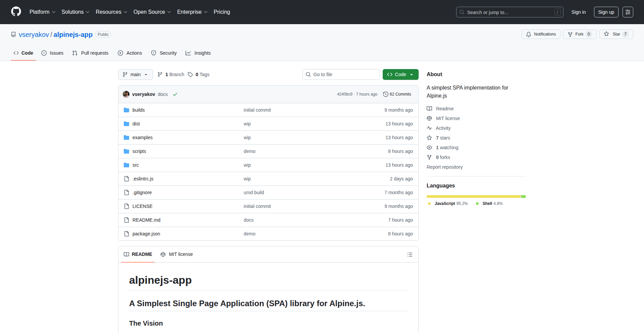This screenshot has height=333, width=644.
Task: Click the umd build commit message
Action: 254,192
